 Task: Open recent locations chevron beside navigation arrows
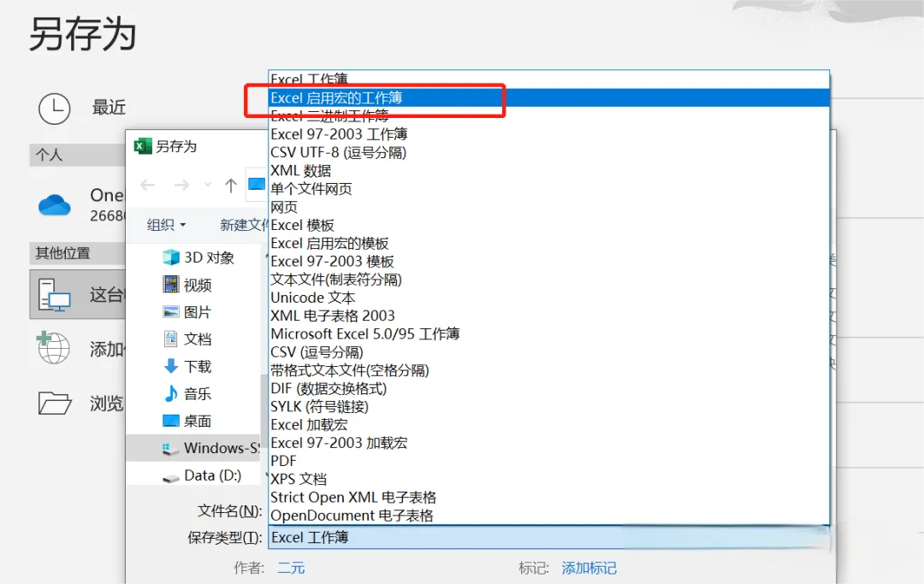click(207, 186)
